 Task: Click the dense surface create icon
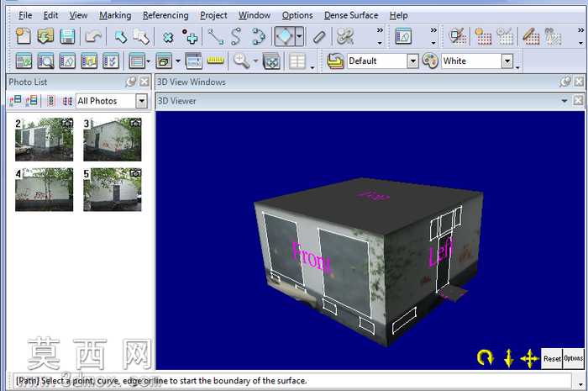(x=458, y=37)
